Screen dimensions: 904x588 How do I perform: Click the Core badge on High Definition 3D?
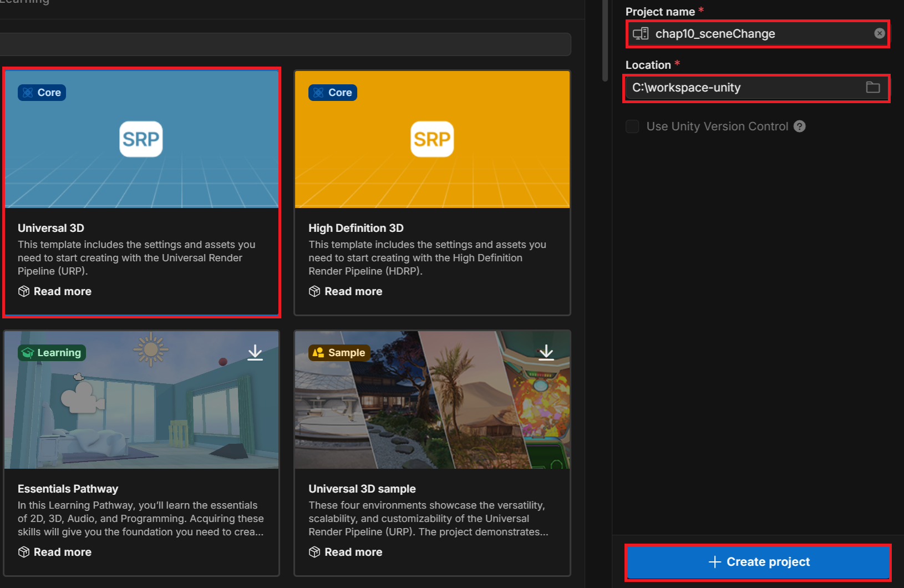(333, 93)
